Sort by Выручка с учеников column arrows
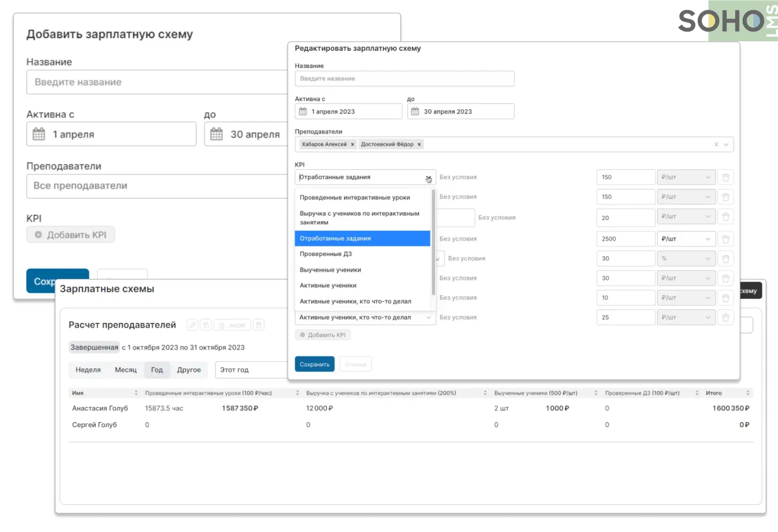Screen dimensions: 778x532 pyautogui.click(x=485, y=393)
